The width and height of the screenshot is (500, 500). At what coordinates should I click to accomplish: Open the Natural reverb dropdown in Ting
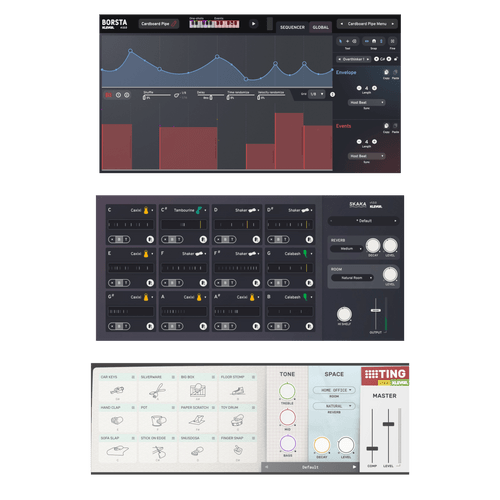point(334,406)
